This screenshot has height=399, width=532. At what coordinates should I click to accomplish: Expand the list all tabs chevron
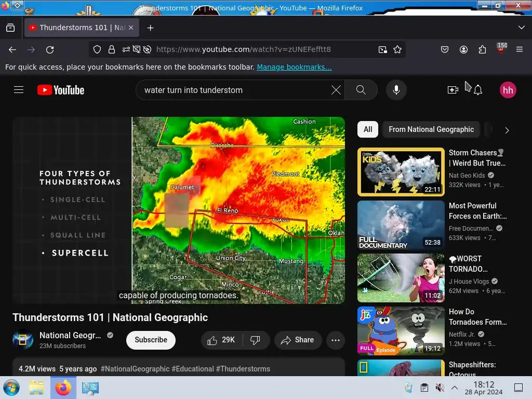click(x=522, y=28)
